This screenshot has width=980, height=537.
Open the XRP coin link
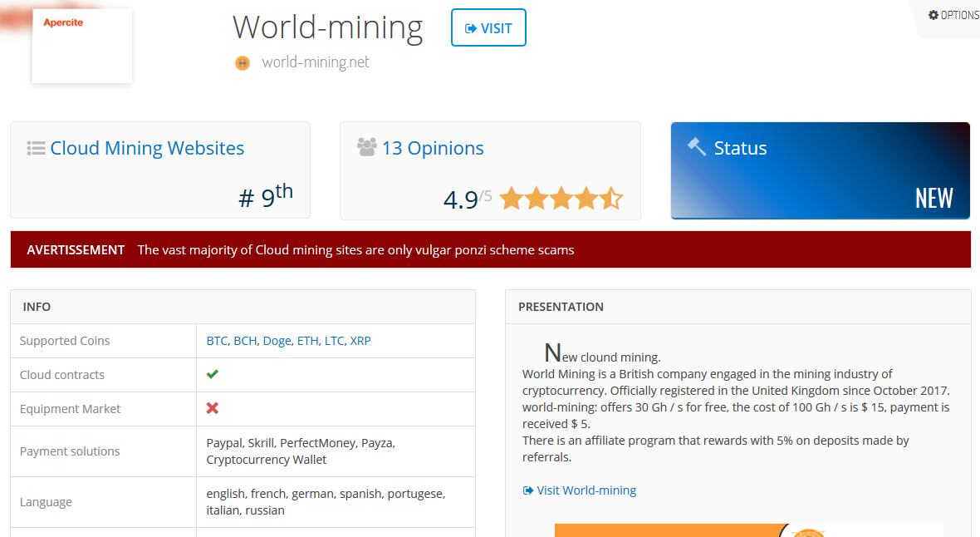[360, 341]
